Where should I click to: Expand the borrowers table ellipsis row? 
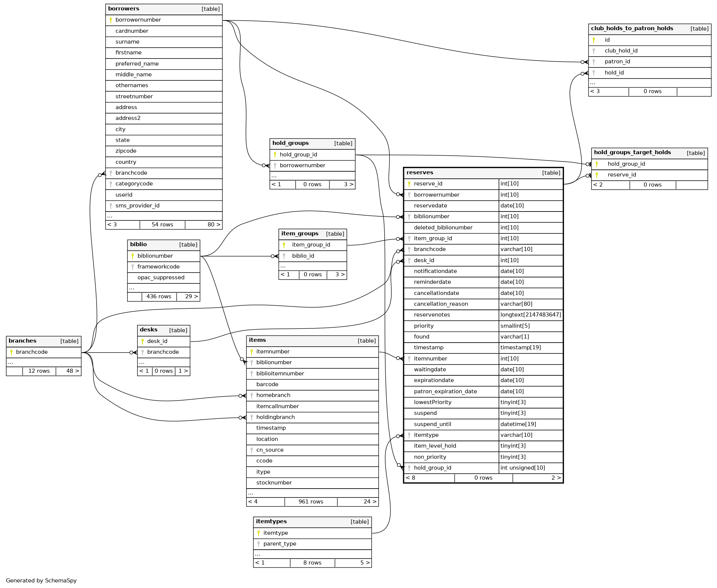[x=110, y=216]
